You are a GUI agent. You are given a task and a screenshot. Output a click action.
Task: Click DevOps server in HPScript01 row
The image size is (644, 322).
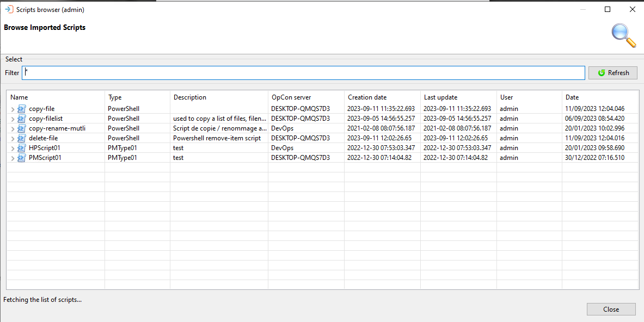coord(282,148)
